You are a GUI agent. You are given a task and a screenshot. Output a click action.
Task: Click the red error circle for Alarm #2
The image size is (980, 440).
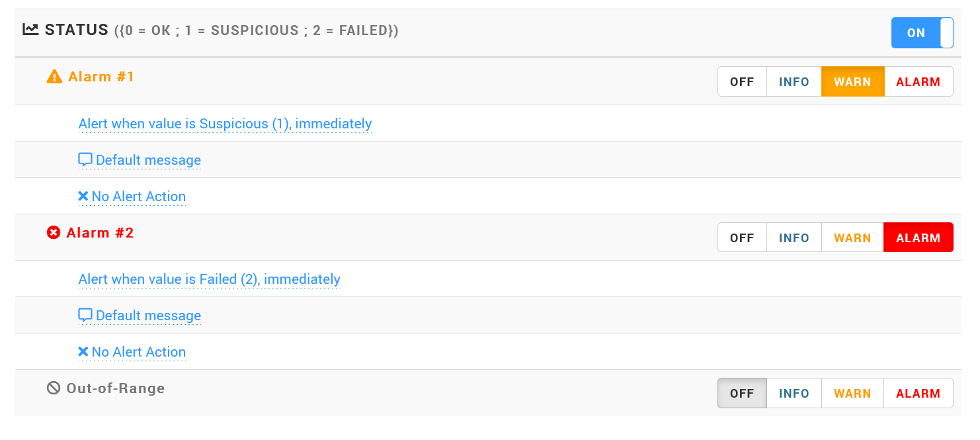click(54, 233)
